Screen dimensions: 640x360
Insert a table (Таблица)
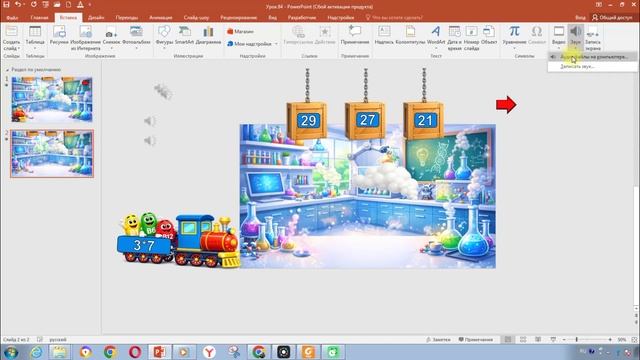tap(35, 38)
